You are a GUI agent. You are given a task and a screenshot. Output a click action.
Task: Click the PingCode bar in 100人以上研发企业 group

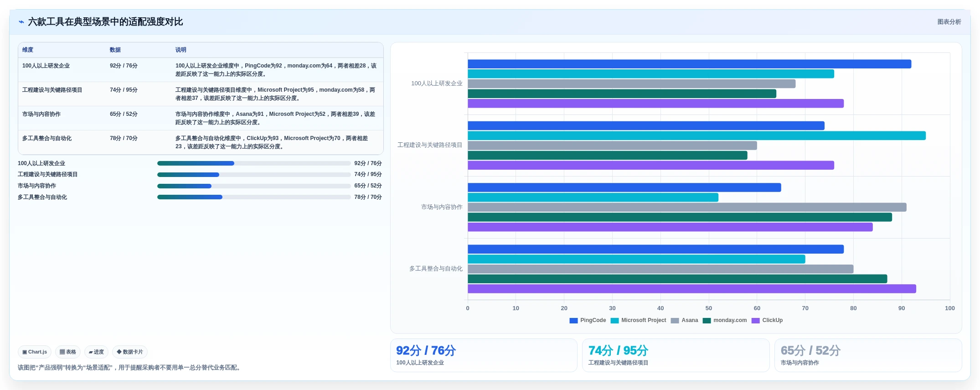tap(689, 64)
